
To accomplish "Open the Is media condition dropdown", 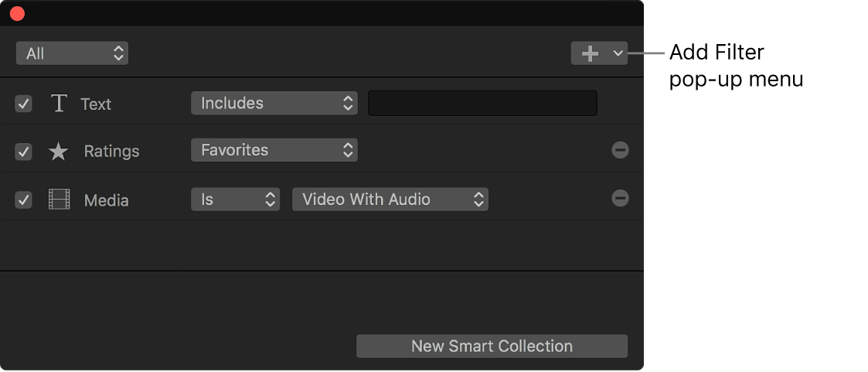I will coord(235,200).
